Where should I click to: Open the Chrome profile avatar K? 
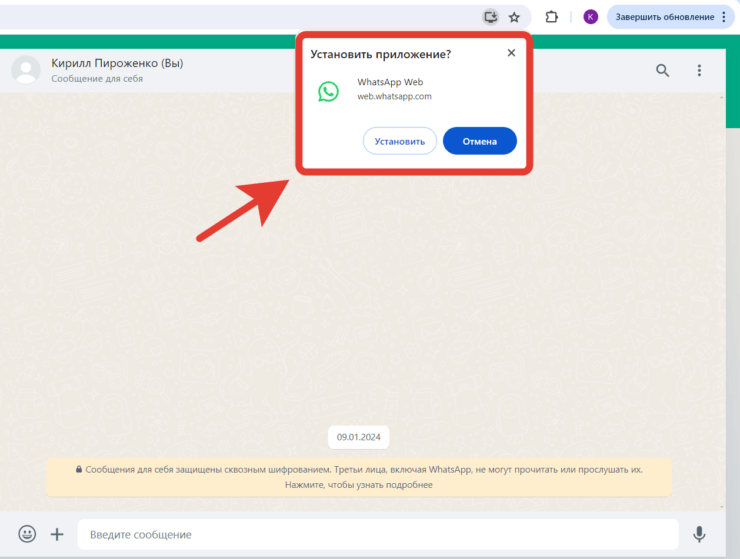point(590,17)
